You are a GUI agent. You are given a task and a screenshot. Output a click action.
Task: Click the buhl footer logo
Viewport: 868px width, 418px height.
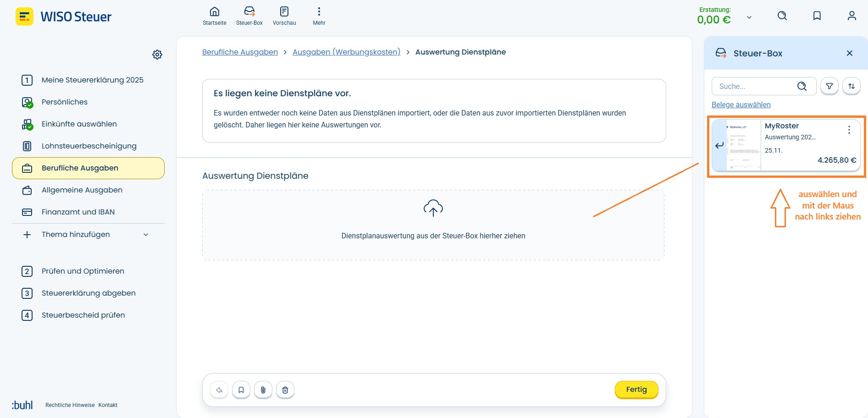pos(22,405)
